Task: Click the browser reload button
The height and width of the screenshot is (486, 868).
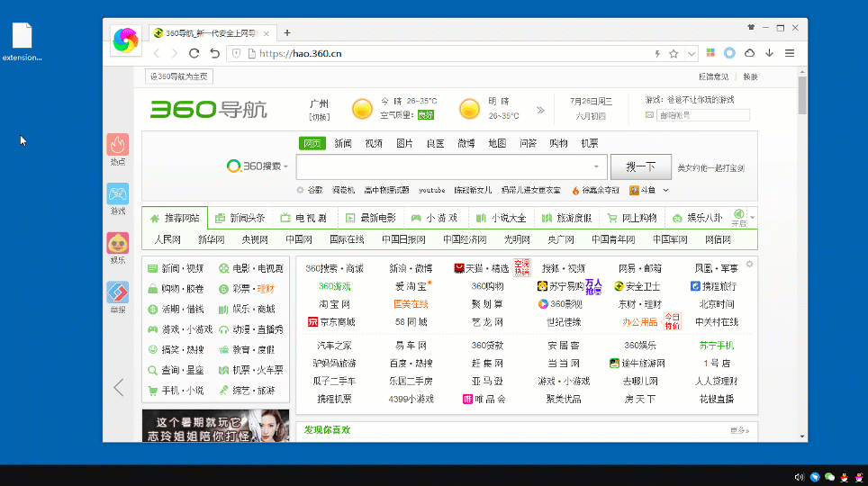Action: [194, 53]
